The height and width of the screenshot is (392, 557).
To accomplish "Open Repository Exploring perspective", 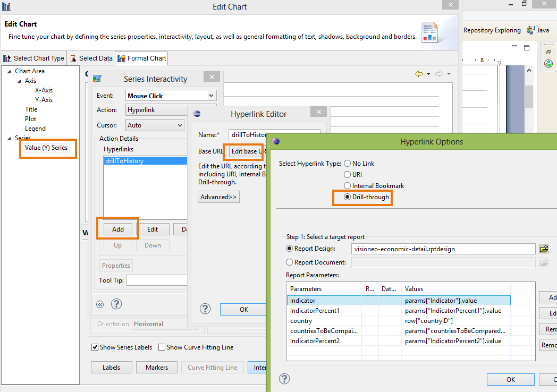I will click(x=492, y=30).
